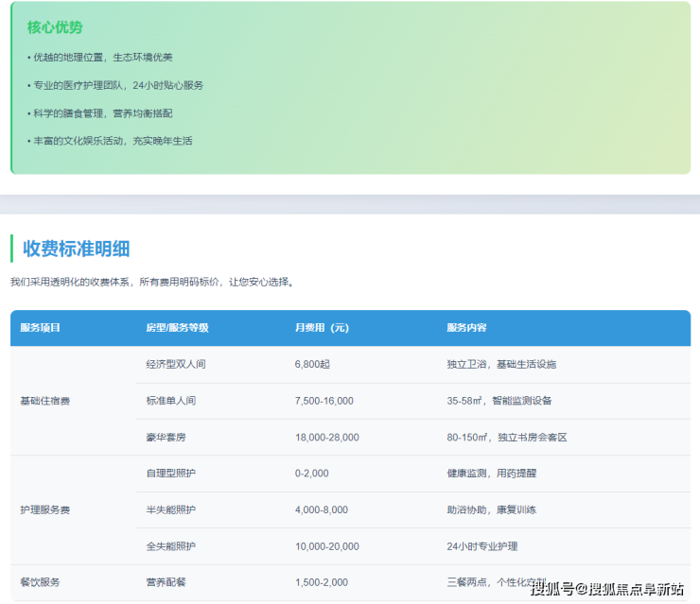Click the 收费标准明细 section title
Viewport: 700px width, 604px height.
pos(77,249)
